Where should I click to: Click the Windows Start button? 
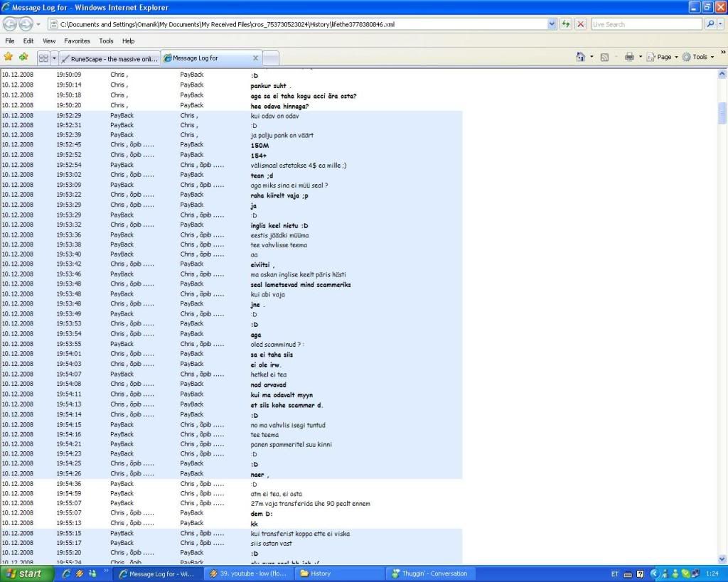(27, 573)
